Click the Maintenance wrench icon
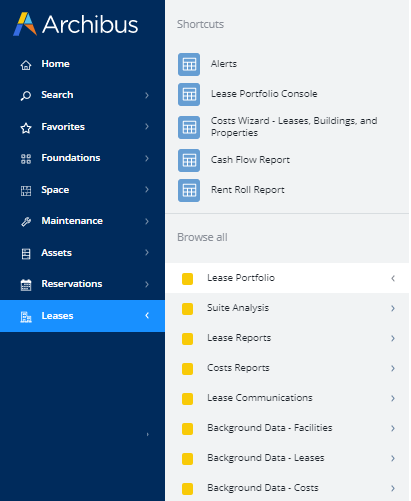This screenshot has width=411, height=501. [26, 221]
